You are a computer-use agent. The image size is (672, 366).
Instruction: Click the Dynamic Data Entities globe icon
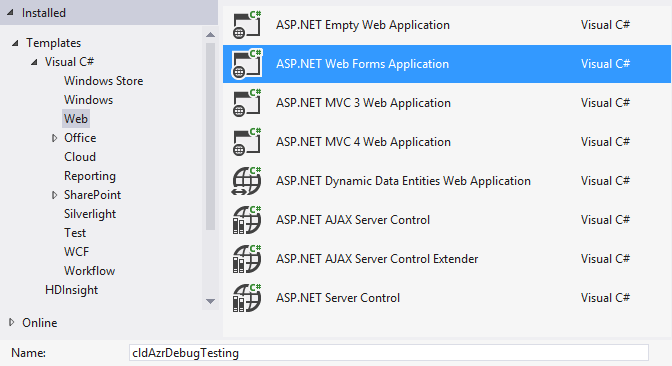247,181
